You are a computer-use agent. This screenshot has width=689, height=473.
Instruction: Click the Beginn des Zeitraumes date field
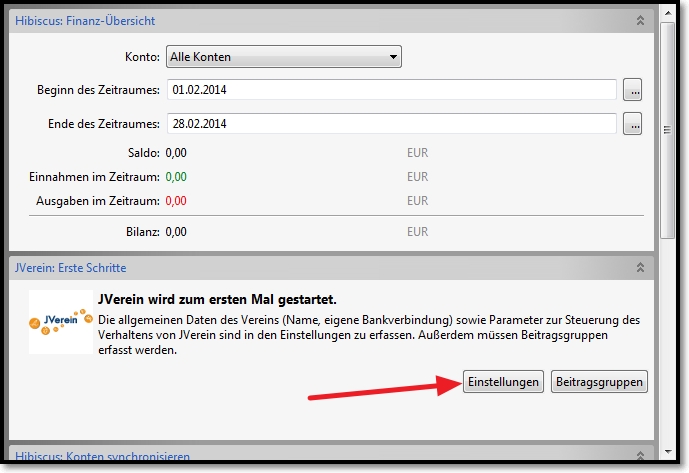[390, 90]
